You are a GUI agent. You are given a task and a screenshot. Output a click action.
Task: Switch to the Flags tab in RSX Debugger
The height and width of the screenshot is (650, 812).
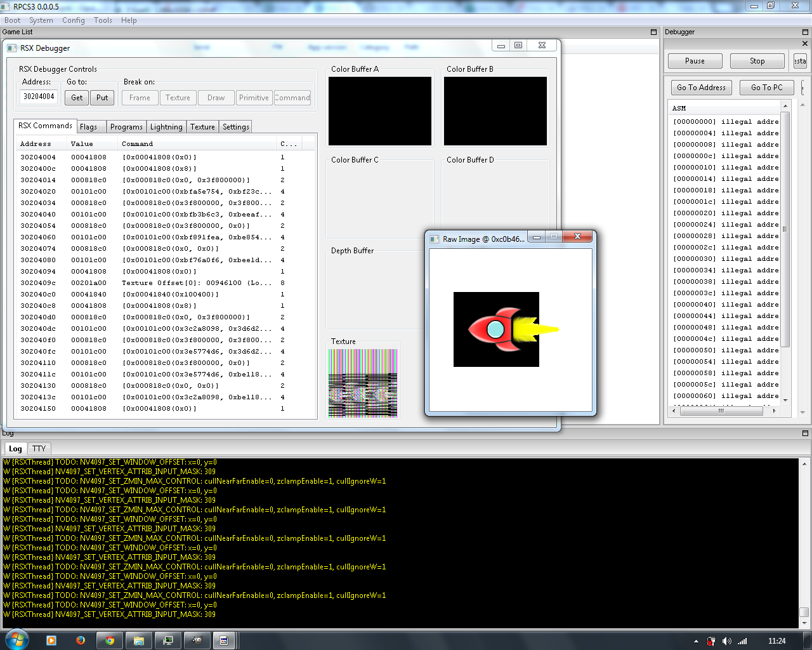(x=89, y=127)
